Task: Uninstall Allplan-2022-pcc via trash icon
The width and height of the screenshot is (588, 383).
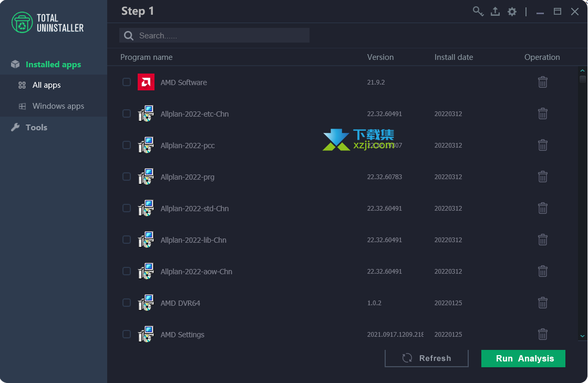Action: pyautogui.click(x=543, y=145)
